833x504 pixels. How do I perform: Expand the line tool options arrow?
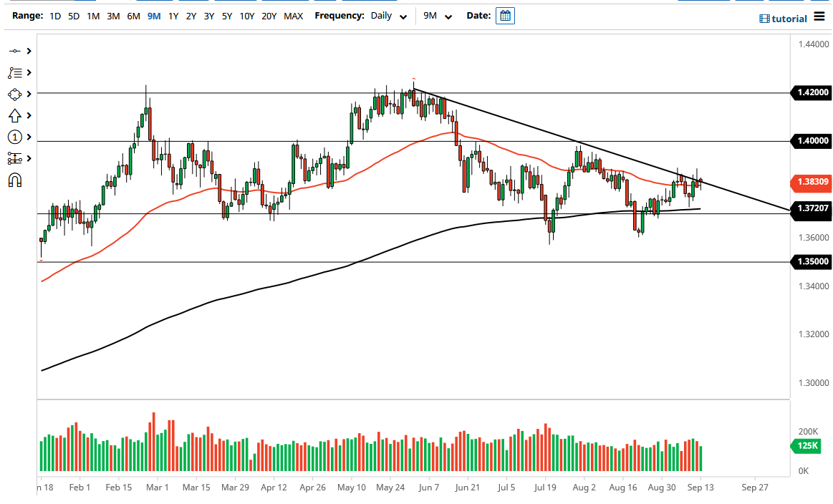(x=29, y=51)
